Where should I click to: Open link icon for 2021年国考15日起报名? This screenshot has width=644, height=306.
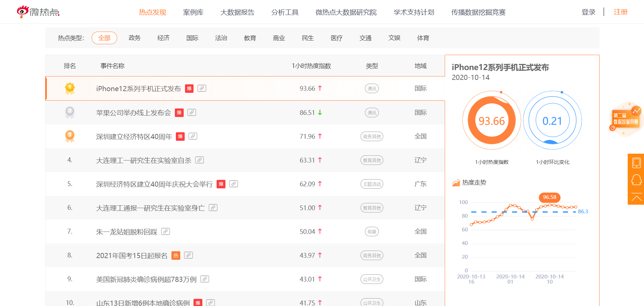[x=188, y=255]
